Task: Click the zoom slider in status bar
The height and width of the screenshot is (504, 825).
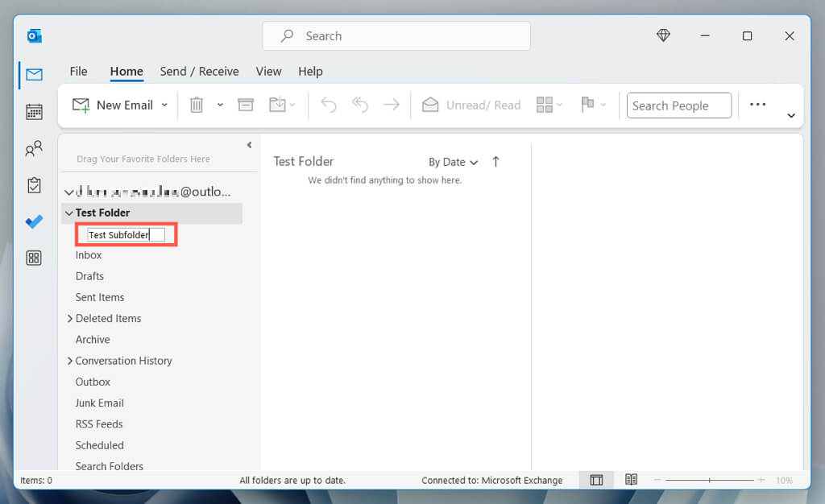Action: pyautogui.click(x=709, y=480)
